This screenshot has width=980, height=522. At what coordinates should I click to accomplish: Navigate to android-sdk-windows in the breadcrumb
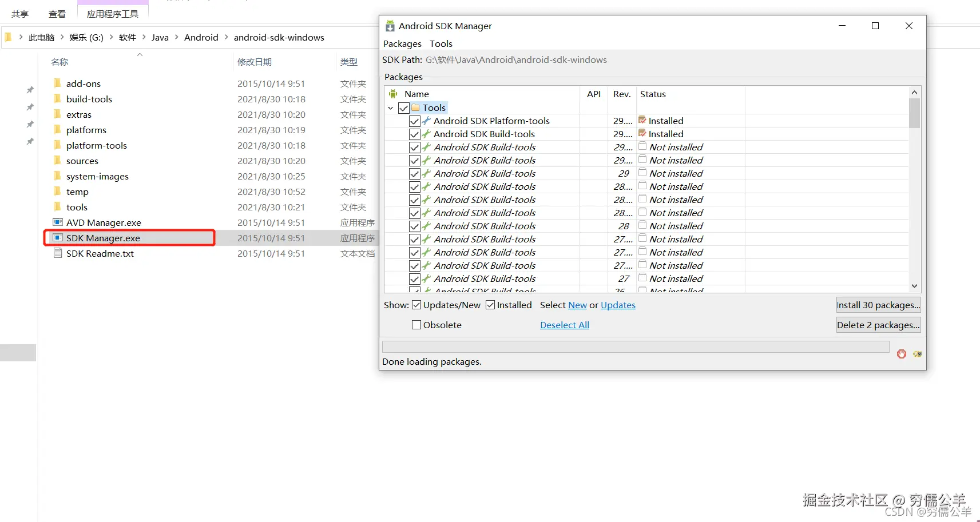point(279,37)
